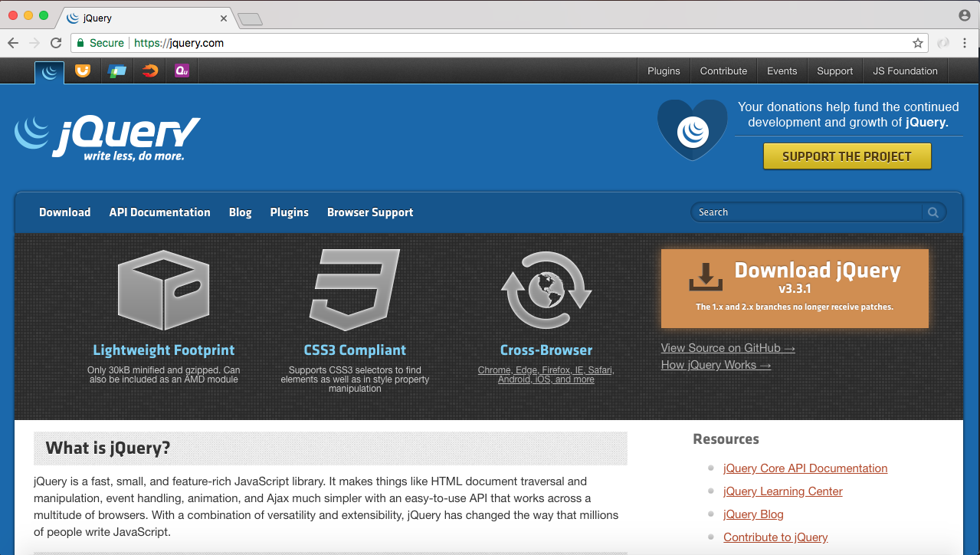The height and width of the screenshot is (555, 980).
Task: Open the Chrome profile icon
Action: (964, 15)
